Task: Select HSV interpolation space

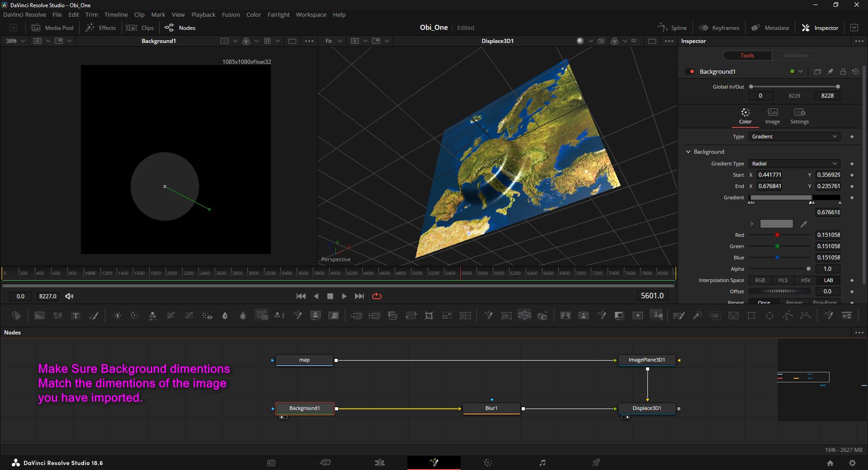Action: click(x=806, y=280)
